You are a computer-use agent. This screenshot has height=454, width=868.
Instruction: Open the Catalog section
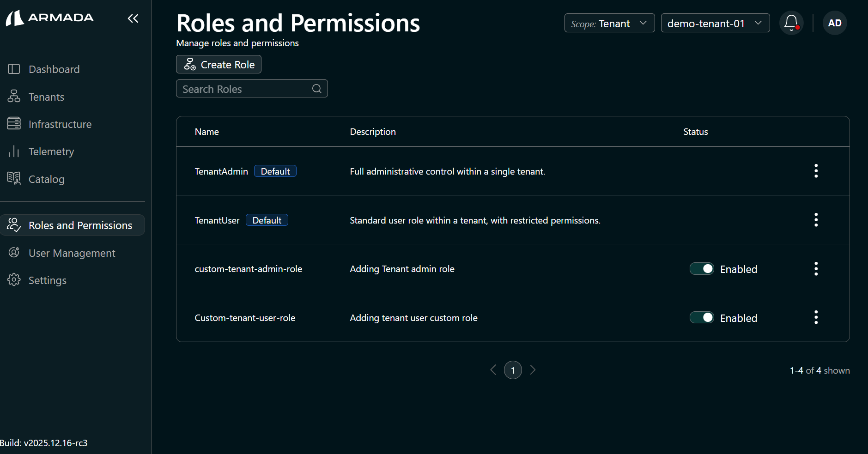47,179
